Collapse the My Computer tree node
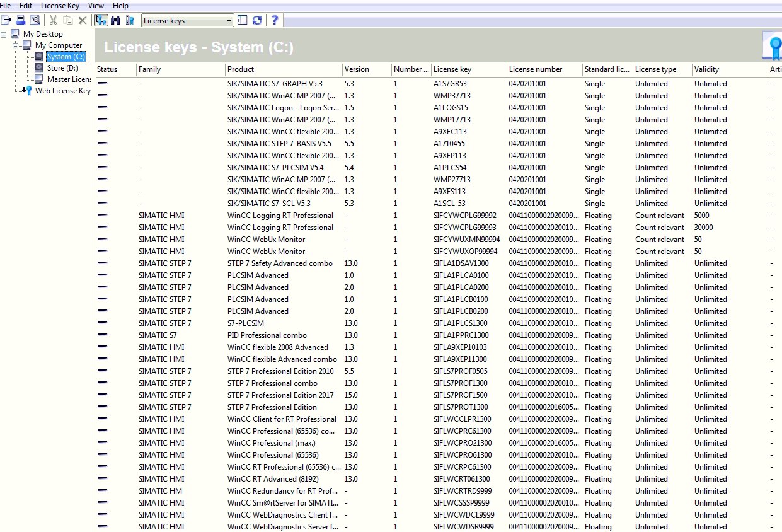This screenshot has width=782, height=532. click(x=16, y=45)
